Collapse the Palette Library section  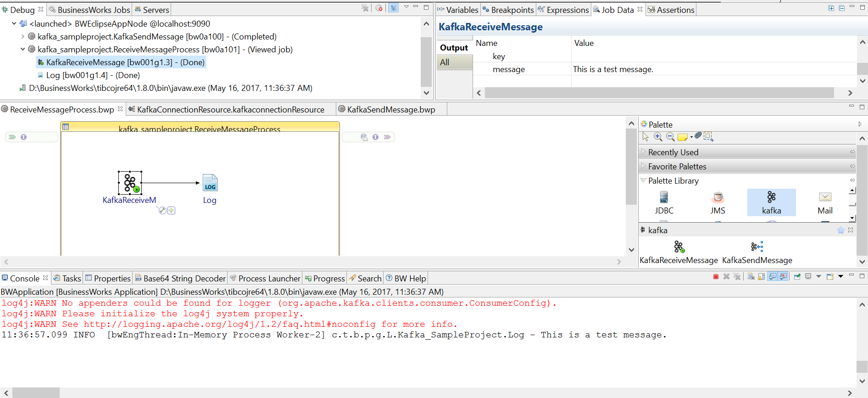click(644, 180)
